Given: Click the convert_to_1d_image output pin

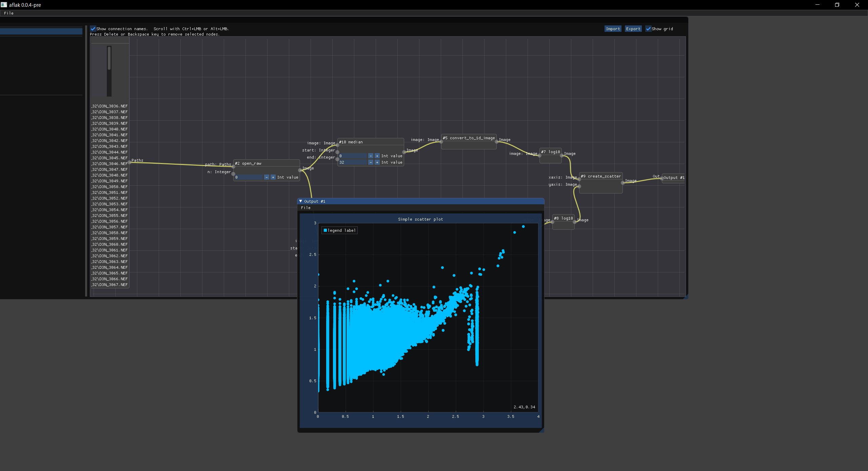Looking at the screenshot, I should pyautogui.click(x=497, y=142).
